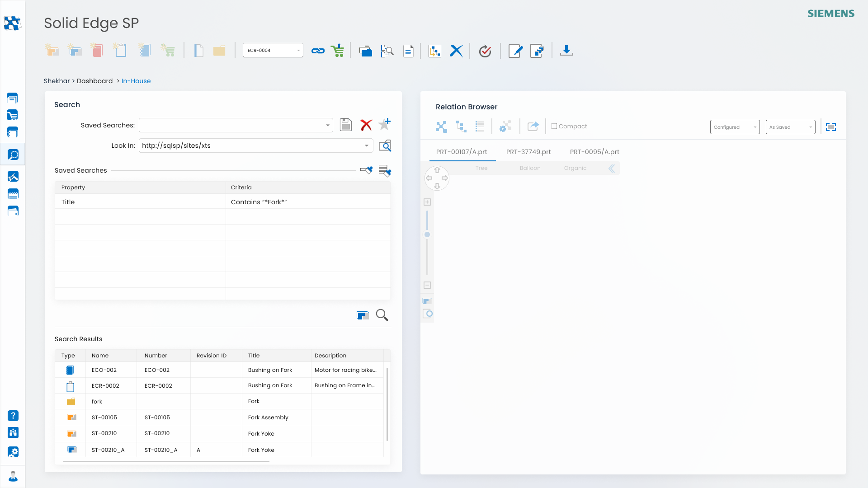868x488 pixels.
Task: Click the zoom slider handle on graph
Action: (x=427, y=235)
